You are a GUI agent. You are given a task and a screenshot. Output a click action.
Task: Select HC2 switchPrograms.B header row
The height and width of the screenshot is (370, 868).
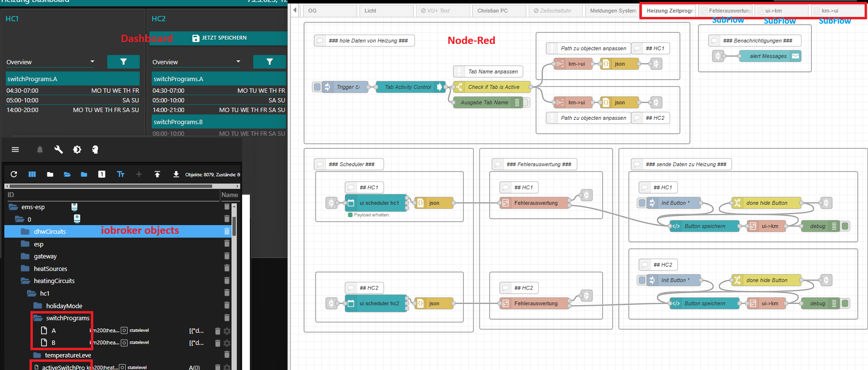tap(219, 122)
